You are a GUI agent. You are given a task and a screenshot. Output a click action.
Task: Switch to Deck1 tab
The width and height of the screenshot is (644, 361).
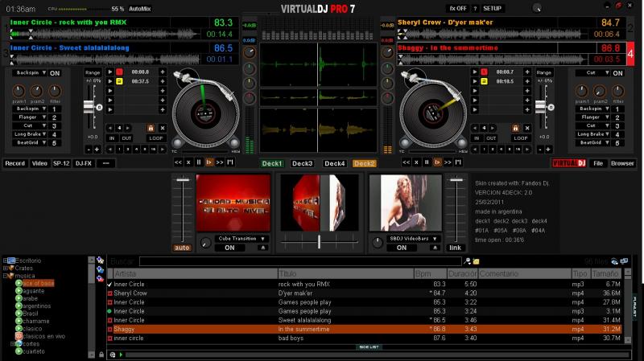tap(272, 163)
